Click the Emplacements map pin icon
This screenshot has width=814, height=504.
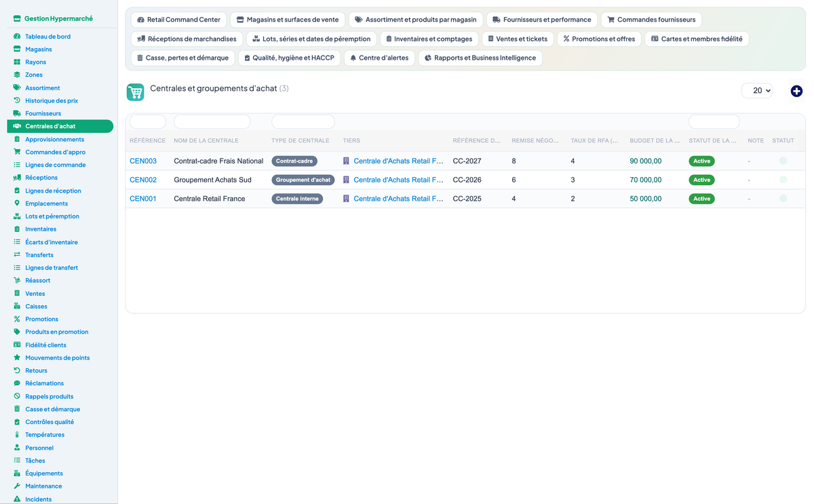coord(17,203)
